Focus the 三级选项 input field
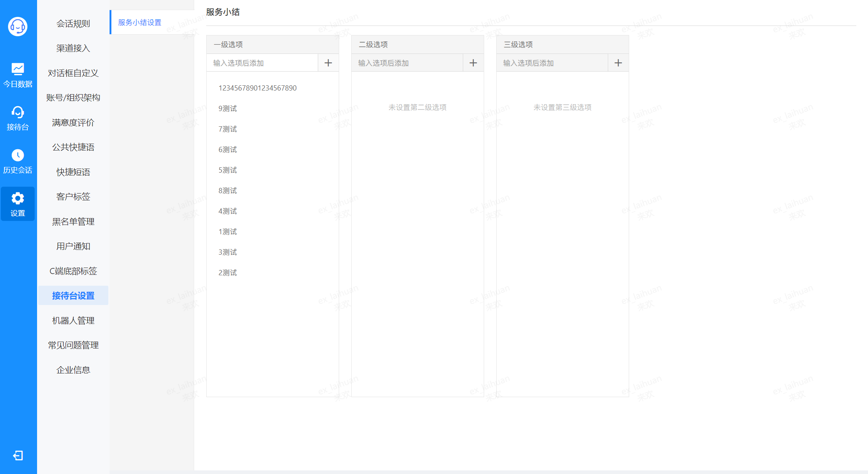Viewport: 868px width, 474px height. point(553,63)
